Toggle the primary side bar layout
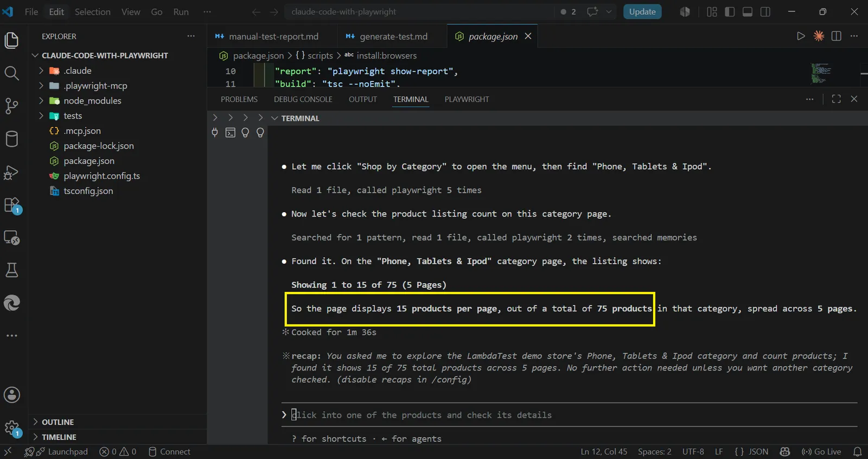This screenshot has width=868, height=459. coord(730,11)
